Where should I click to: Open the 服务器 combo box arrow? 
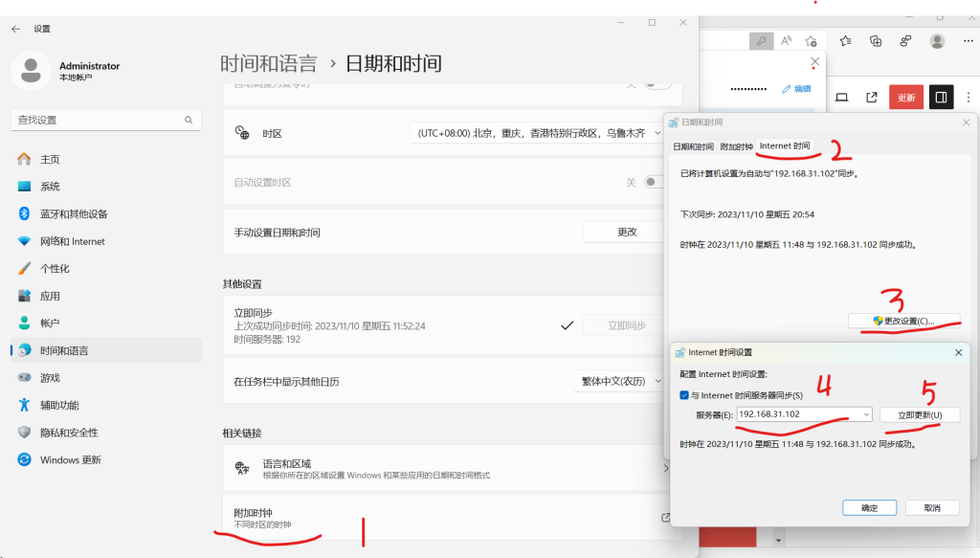pyautogui.click(x=866, y=414)
